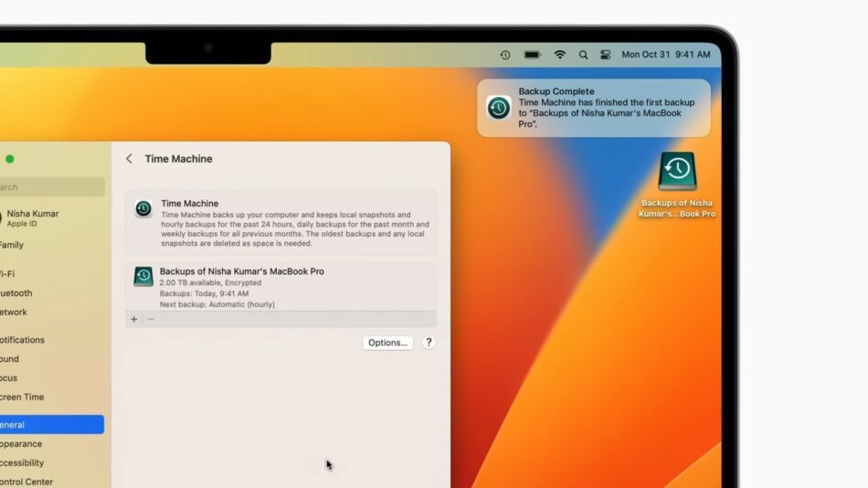Image resolution: width=868 pixels, height=488 pixels.
Task: Go back using the back chevron
Action: coord(129,159)
